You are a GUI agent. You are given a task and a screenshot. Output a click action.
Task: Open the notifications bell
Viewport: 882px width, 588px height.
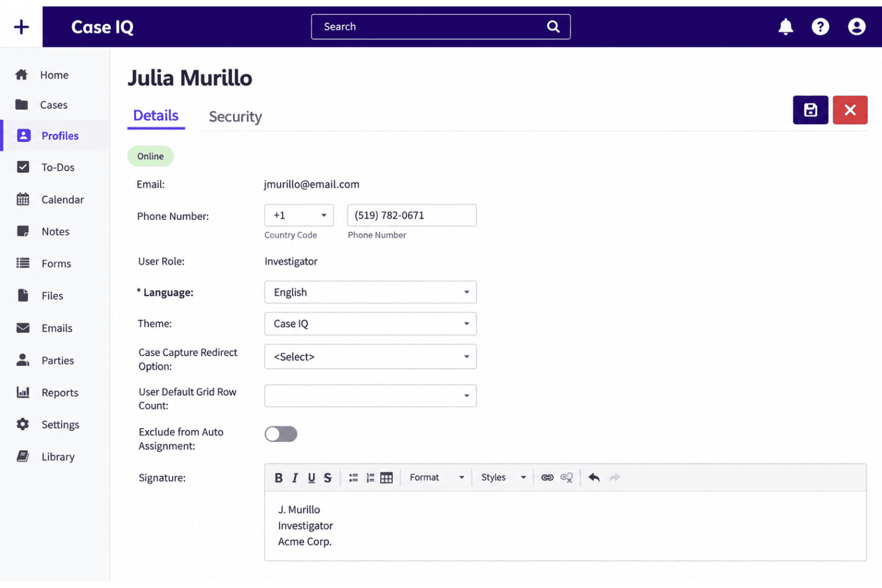786,27
